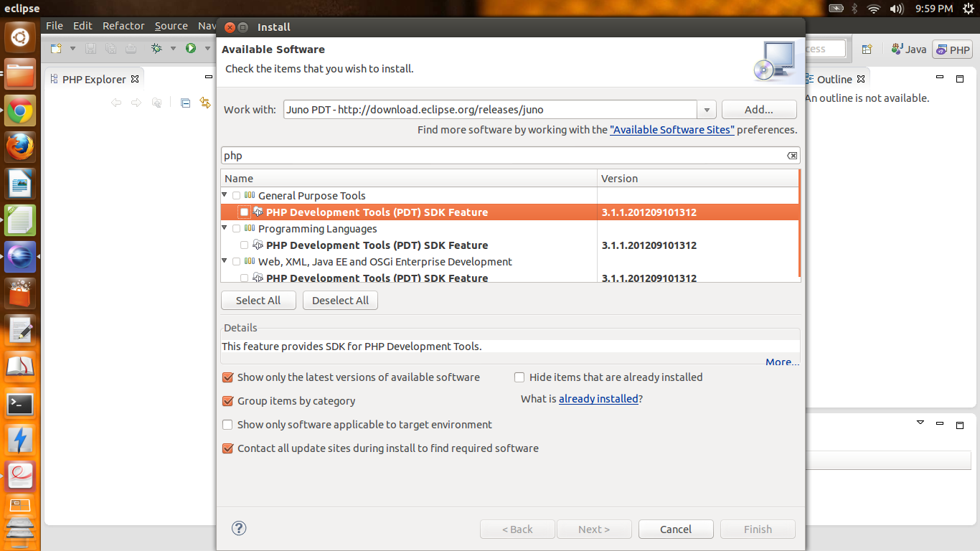This screenshot has width=980, height=551.
Task: Click the help question mark icon
Action: click(x=239, y=529)
